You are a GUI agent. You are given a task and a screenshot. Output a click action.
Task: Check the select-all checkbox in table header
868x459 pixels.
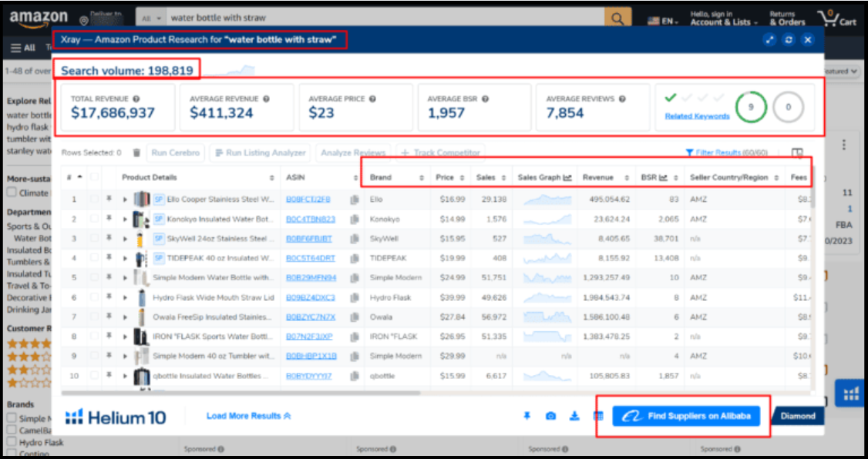94,177
